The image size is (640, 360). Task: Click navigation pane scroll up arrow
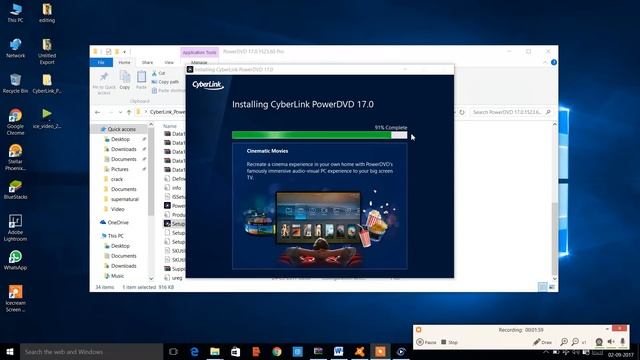(151, 124)
